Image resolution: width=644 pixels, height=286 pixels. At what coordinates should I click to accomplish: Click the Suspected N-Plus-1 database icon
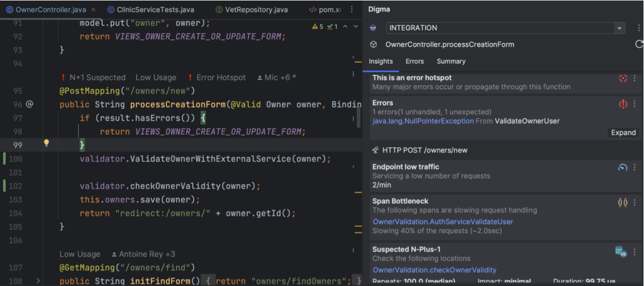pos(621,251)
